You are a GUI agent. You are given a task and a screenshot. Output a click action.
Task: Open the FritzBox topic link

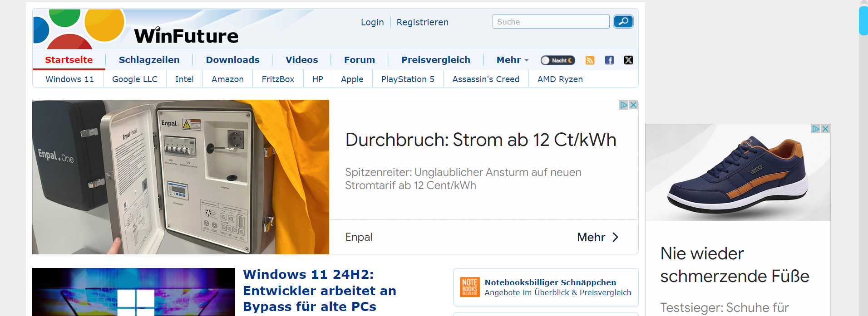[x=278, y=79]
